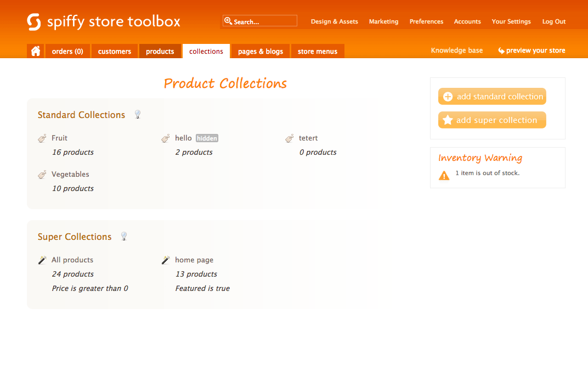This screenshot has width=588, height=370.
Task: Click the "13 products" text under home page
Action: pyautogui.click(x=196, y=274)
